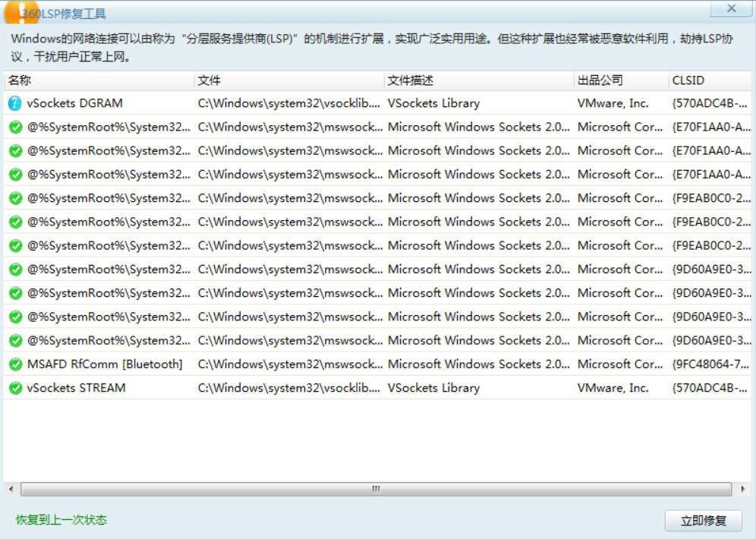This screenshot has width=756, height=539.
Task: Click VMware, Inc. in the vSockets DGRAM row
Action: coord(613,102)
